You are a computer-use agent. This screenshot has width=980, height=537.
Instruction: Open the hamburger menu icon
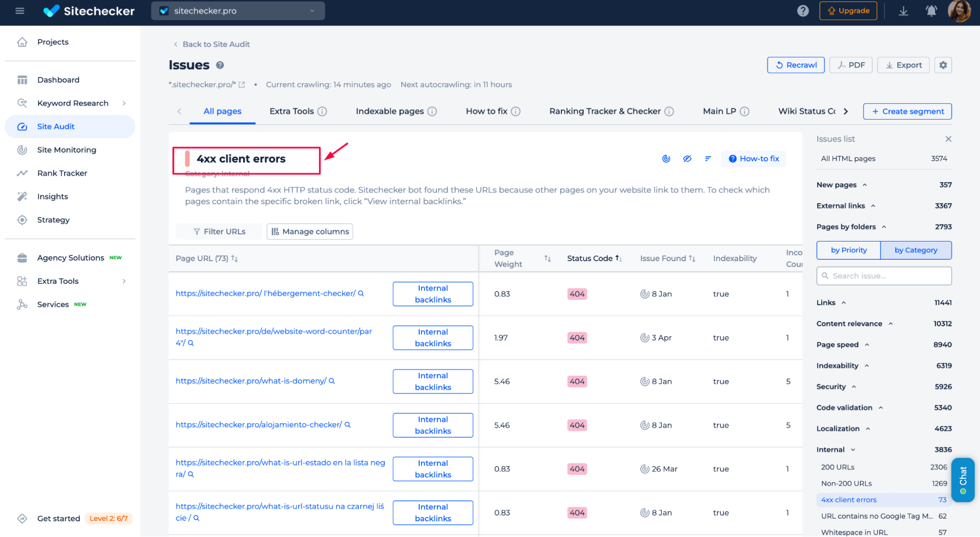(20, 11)
